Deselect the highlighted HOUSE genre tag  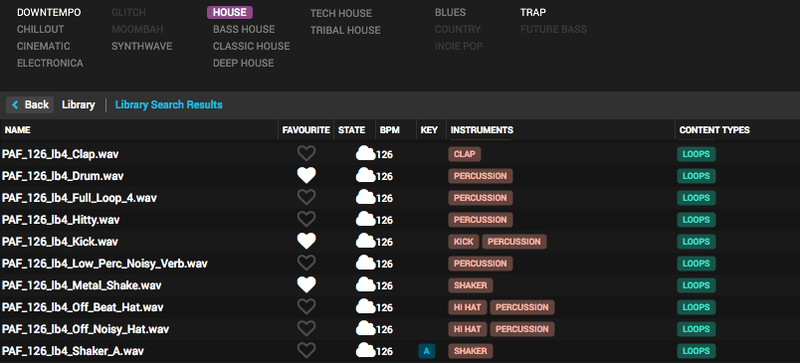(x=230, y=12)
